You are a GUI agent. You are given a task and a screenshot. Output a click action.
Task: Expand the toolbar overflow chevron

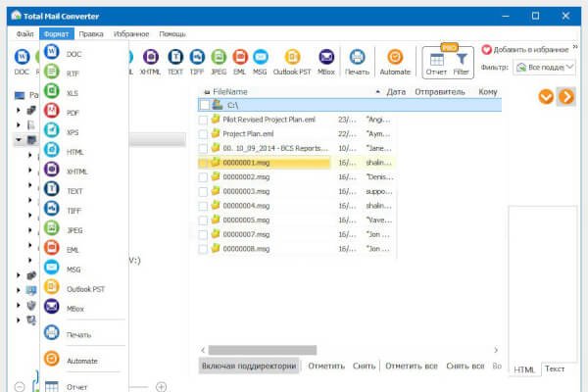[575, 47]
